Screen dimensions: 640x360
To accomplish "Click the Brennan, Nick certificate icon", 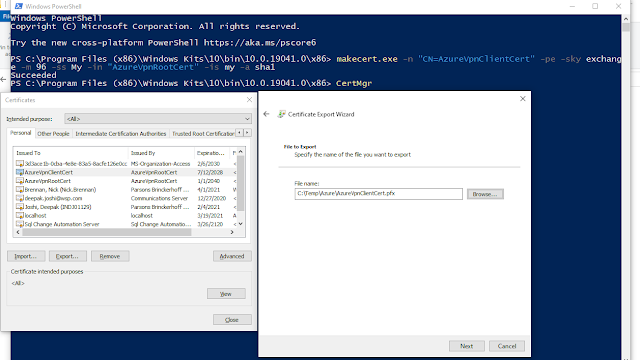I will click(x=20, y=190).
